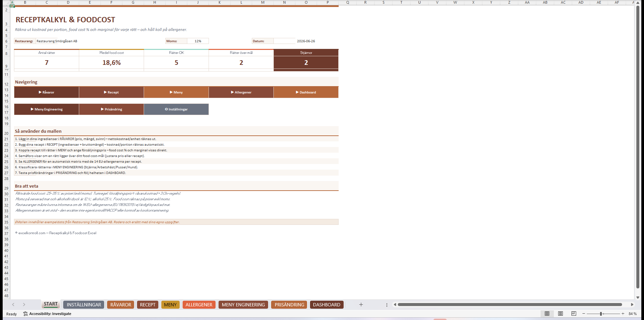The width and height of the screenshot is (644, 320).
Task: Open zoom dialog via 84 % label
Action: (632, 314)
